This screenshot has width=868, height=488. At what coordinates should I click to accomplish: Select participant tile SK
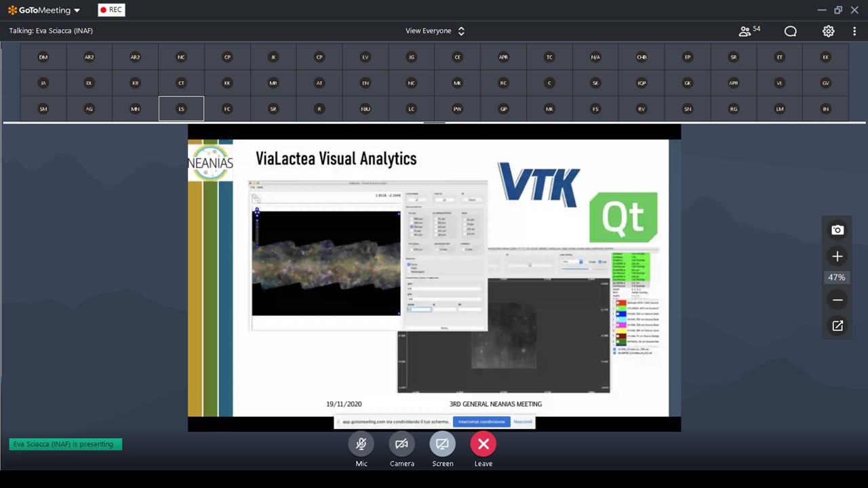[595, 83]
